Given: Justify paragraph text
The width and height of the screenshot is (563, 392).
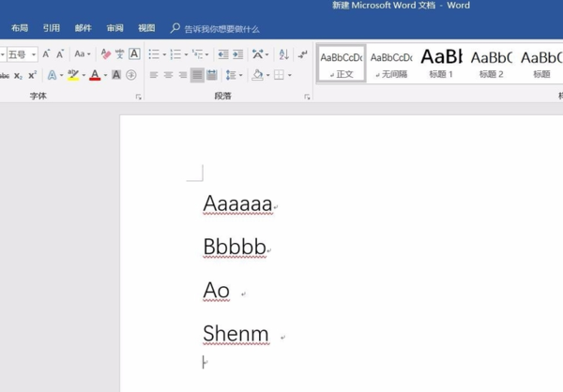Looking at the screenshot, I should pos(197,75).
